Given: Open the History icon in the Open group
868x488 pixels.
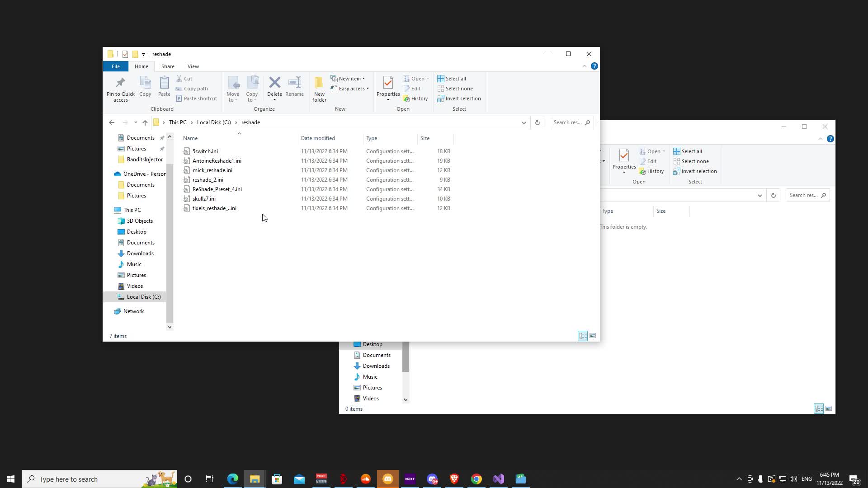Looking at the screenshot, I should (x=415, y=99).
